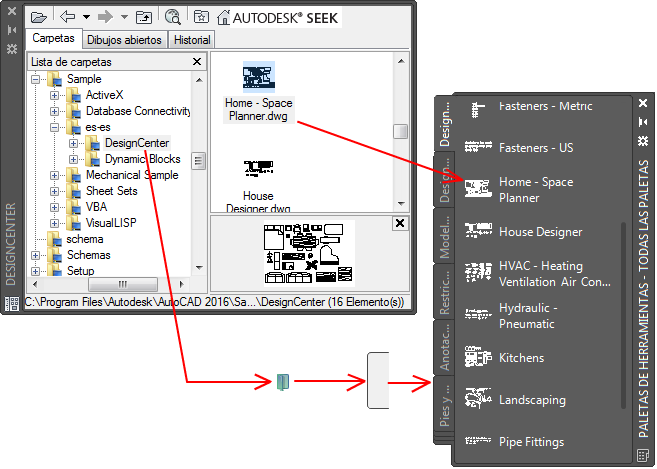Open the Model... palette tab
The width and height of the screenshot is (657, 469).
[x=444, y=236]
